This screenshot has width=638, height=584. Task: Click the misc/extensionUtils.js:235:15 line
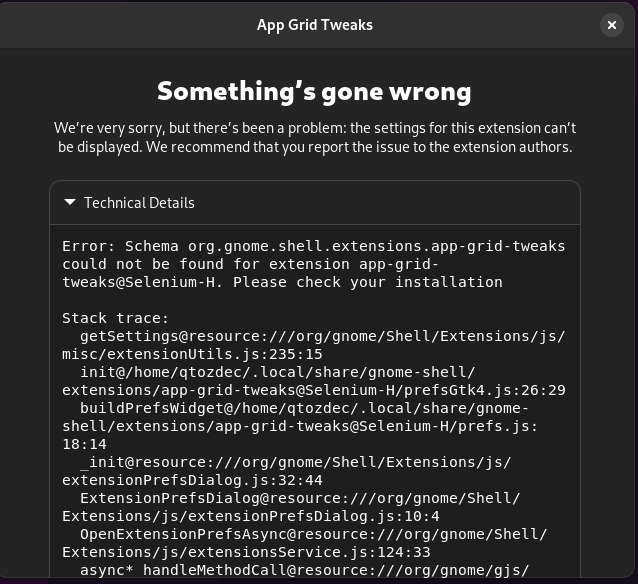coord(192,354)
